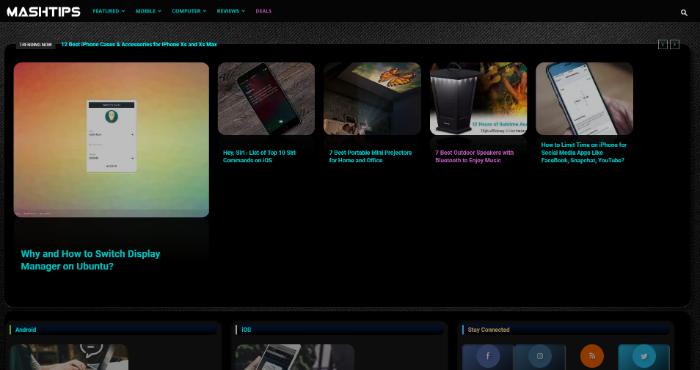Expand the Featured menu
Screen dimensions: 700x370
coord(108,11)
